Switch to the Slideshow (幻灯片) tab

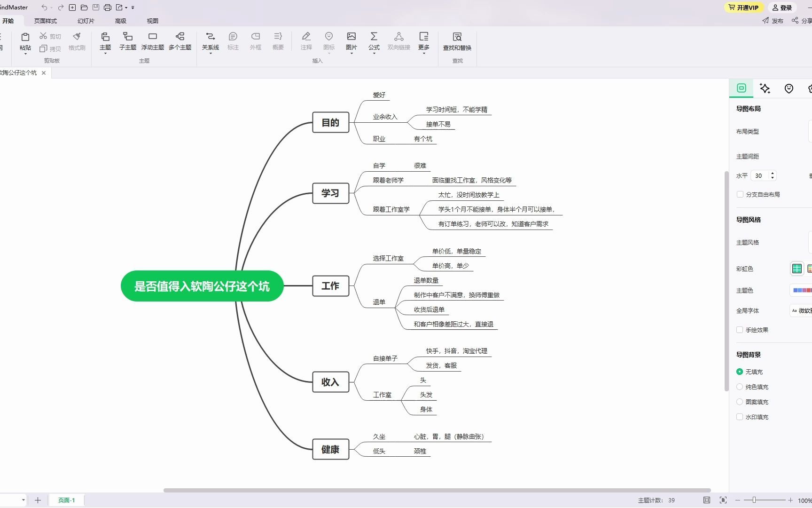86,21
